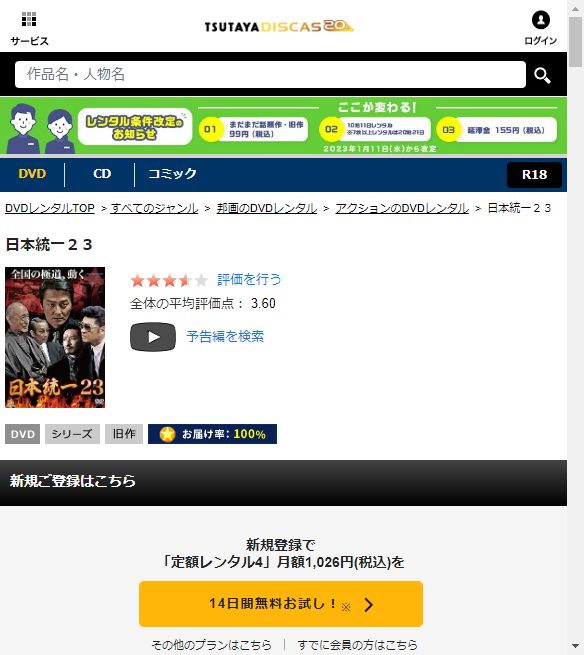
Task: Click the TSUTAYA DISCAS logo
Action: coord(279,26)
